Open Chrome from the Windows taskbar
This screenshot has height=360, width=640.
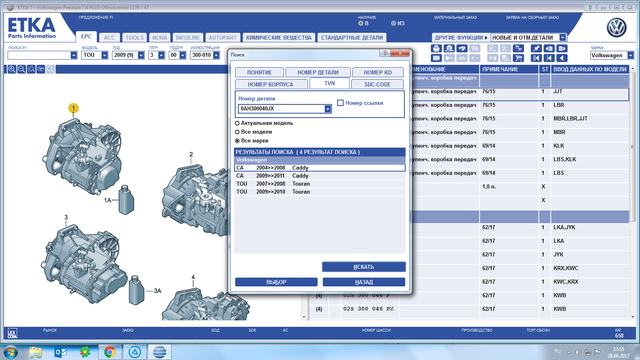(109, 352)
